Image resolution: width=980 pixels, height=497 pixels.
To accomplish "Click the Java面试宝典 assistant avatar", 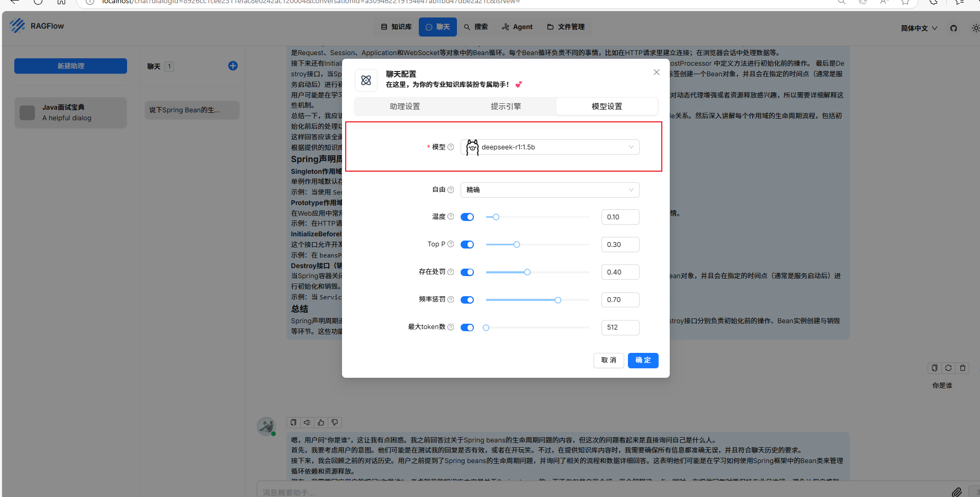I will tap(27, 113).
